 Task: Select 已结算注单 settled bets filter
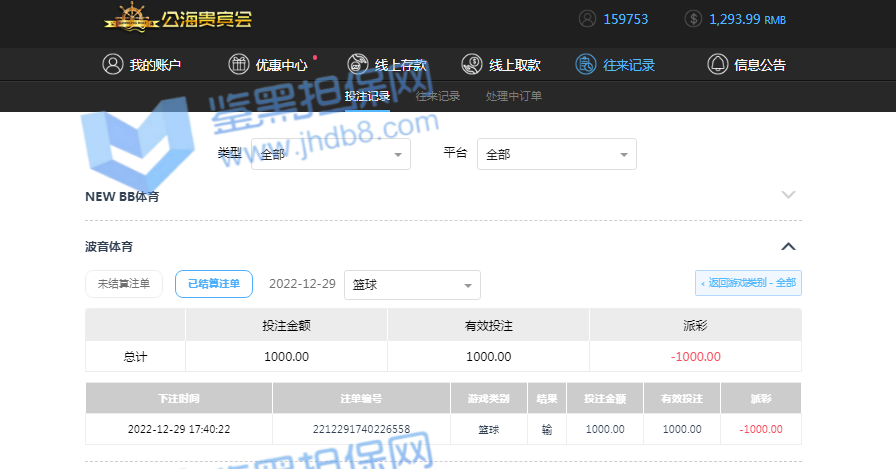click(x=214, y=284)
